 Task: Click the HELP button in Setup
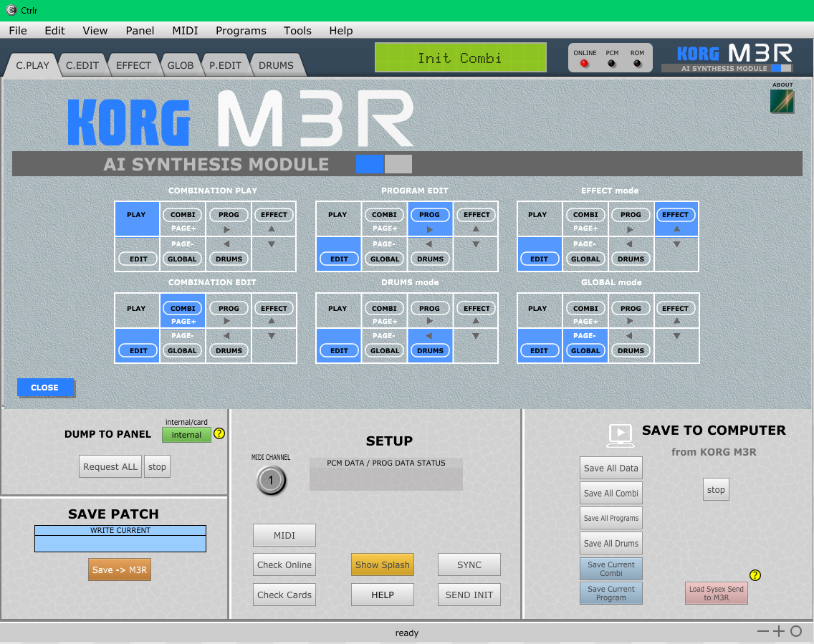point(382,595)
